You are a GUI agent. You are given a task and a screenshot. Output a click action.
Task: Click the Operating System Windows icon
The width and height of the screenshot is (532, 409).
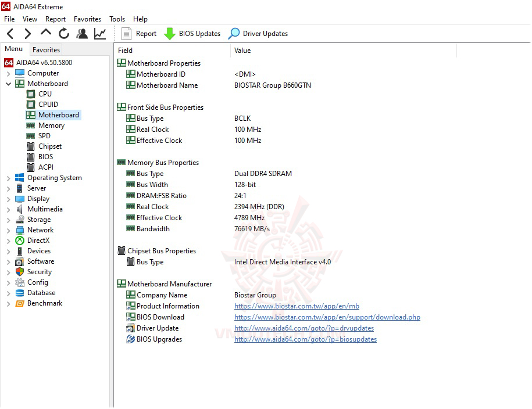coord(20,178)
